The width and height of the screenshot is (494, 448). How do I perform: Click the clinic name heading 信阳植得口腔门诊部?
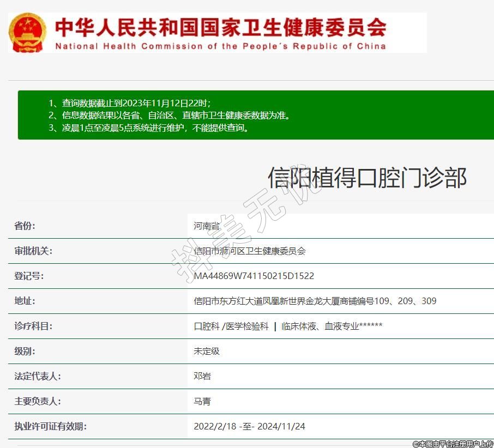[367, 178]
